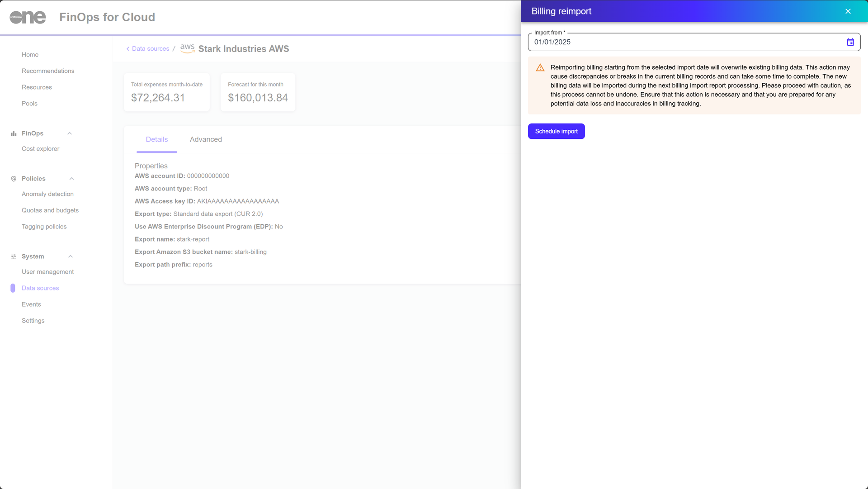Click the $72,264.31 expenses value
This screenshot has height=489, width=868.
pyautogui.click(x=158, y=98)
